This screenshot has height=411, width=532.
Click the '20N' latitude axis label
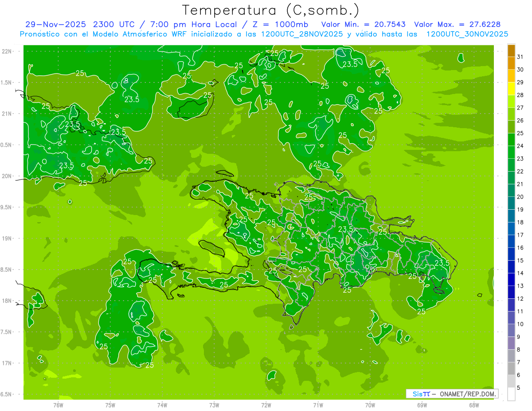click(x=7, y=176)
